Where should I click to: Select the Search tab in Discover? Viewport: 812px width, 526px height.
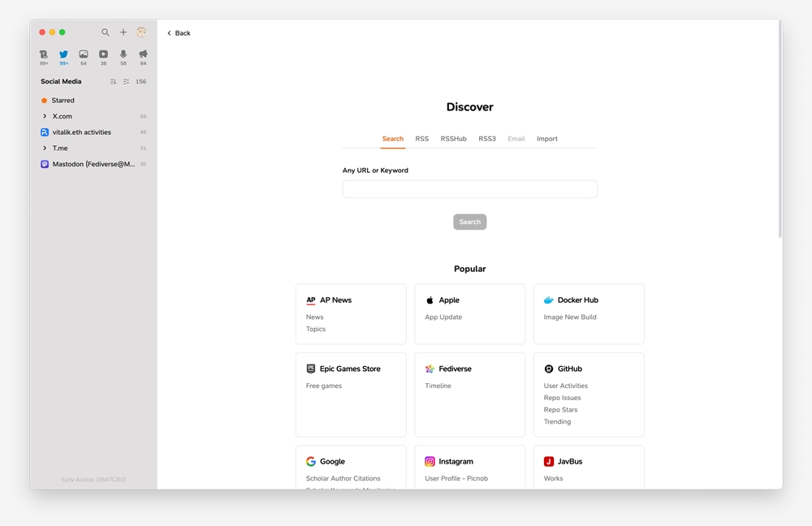392,139
